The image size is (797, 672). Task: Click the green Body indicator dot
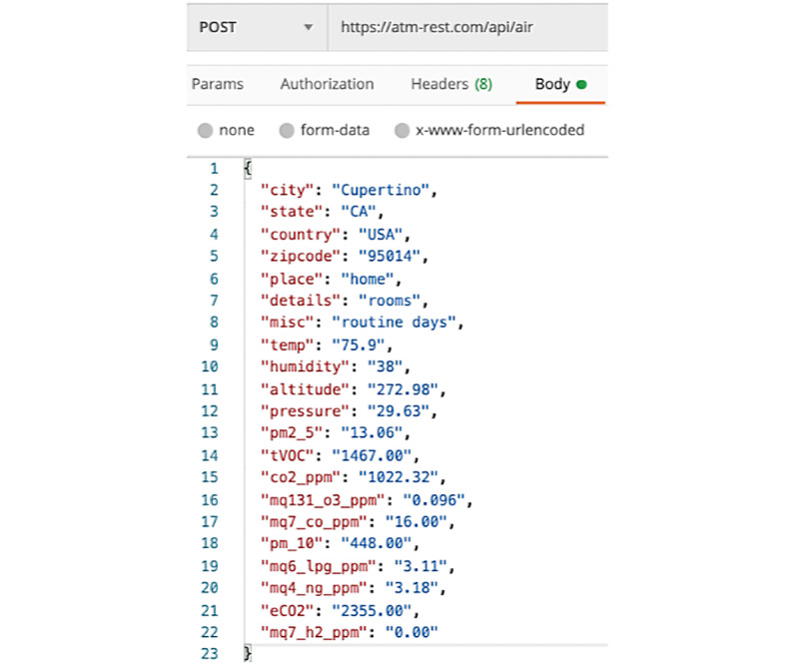coord(581,85)
